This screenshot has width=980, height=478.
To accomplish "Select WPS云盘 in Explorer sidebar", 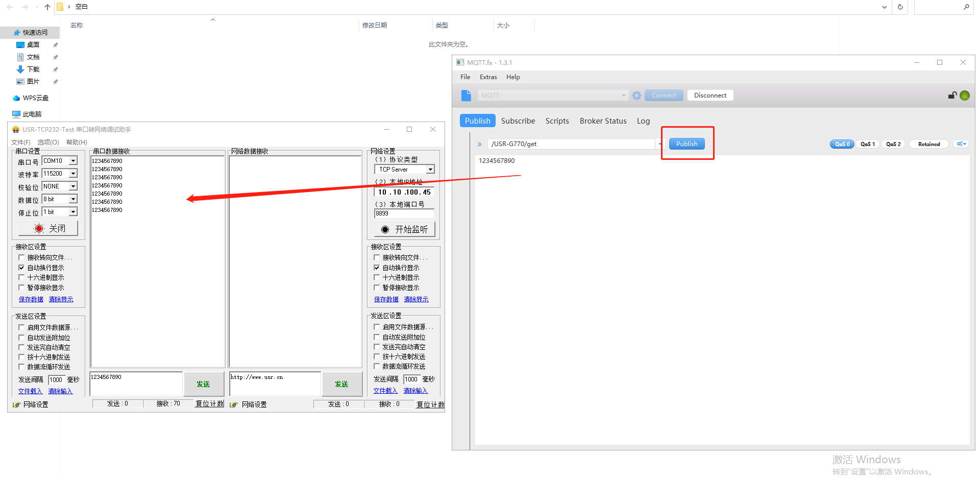I will 35,98.
